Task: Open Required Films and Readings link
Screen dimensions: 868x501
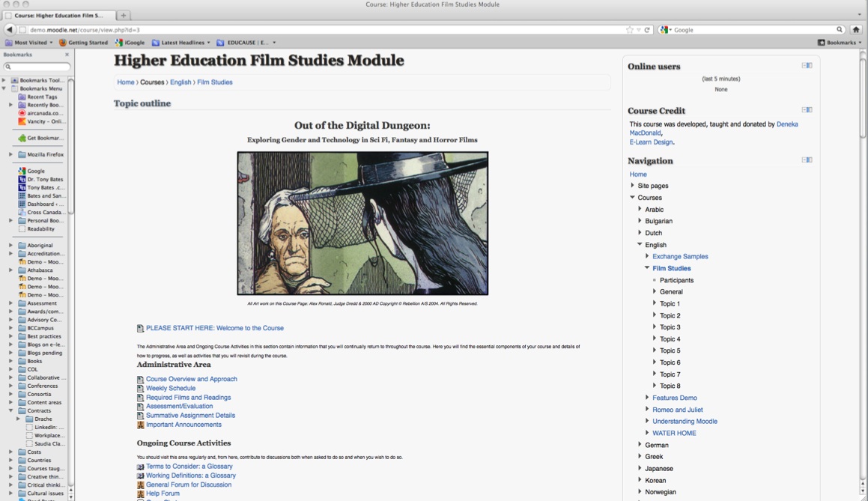Action: pos(188,398)
